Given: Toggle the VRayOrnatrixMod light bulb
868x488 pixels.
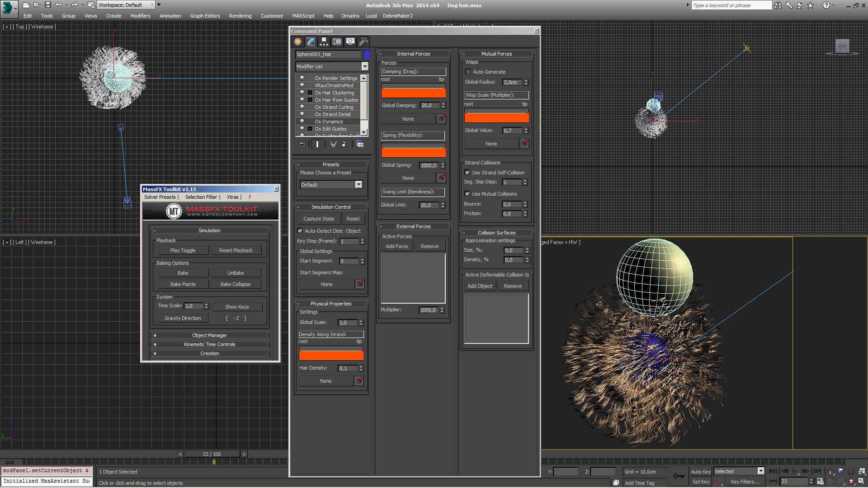Looking at the screenshot, I should (x=302, y=85).
